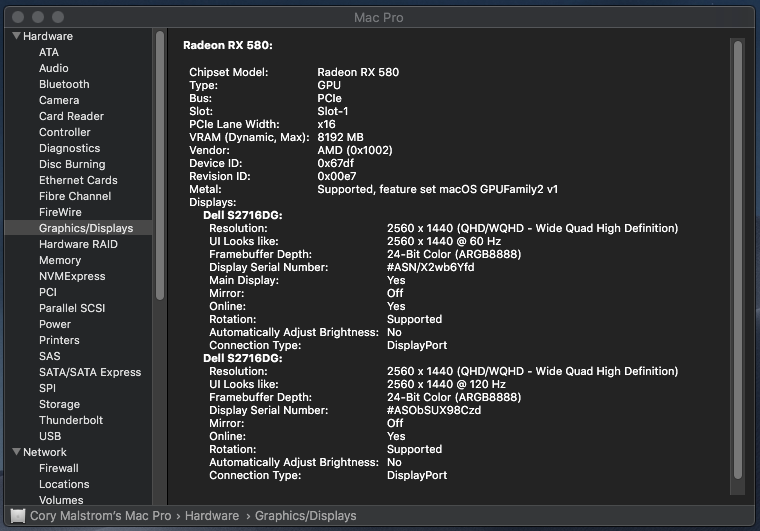The height and width of the screenshot is (531, 760).
Task: Click the Network category header
Action: (x=45, y=452)
